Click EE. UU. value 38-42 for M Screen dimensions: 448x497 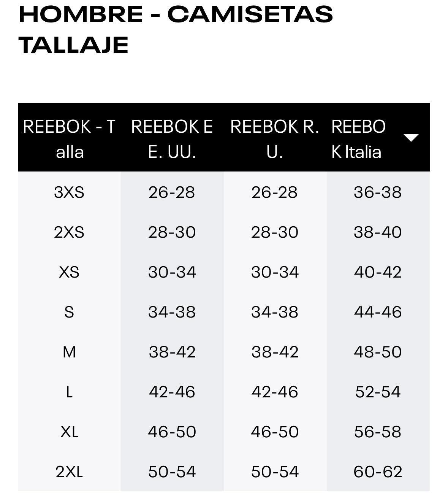click(x=172, y=352)
